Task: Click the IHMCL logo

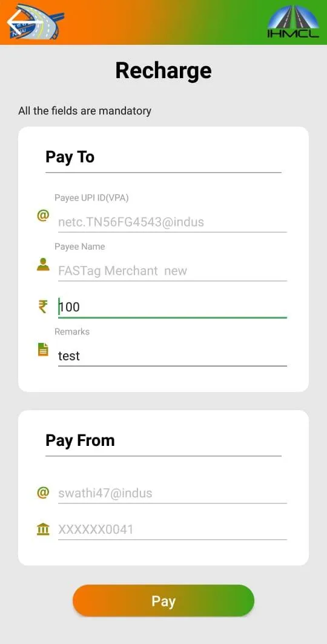Action: 293,21
